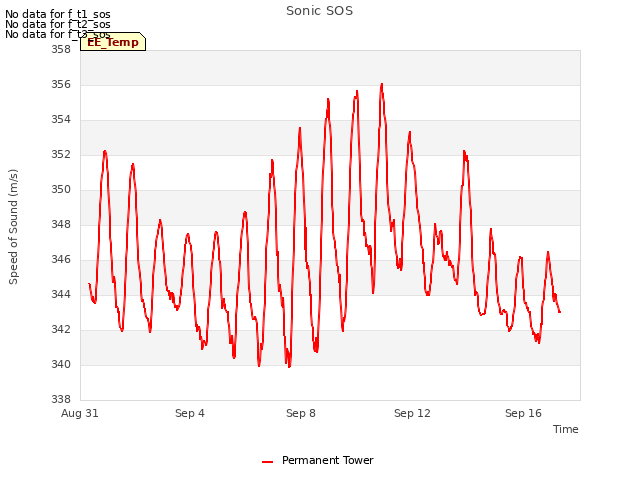Image resolution: width=640 pixels, height=480 pixels.
Task: Click the EE_Temp annotation label
Action: pos(113,42)
